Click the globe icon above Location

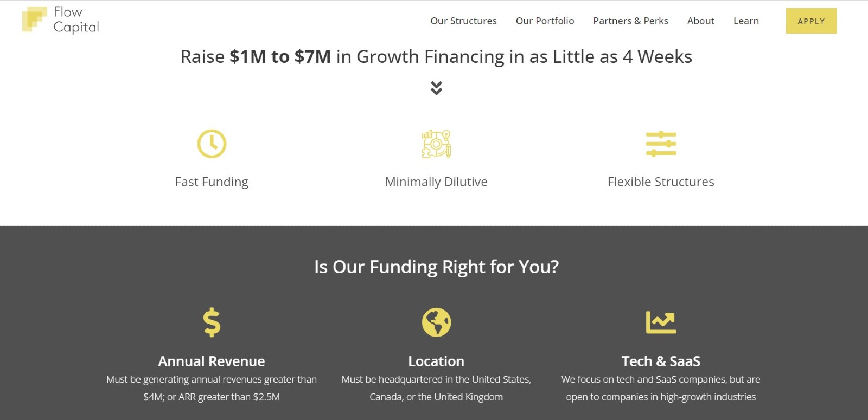[x=436, y=322]
